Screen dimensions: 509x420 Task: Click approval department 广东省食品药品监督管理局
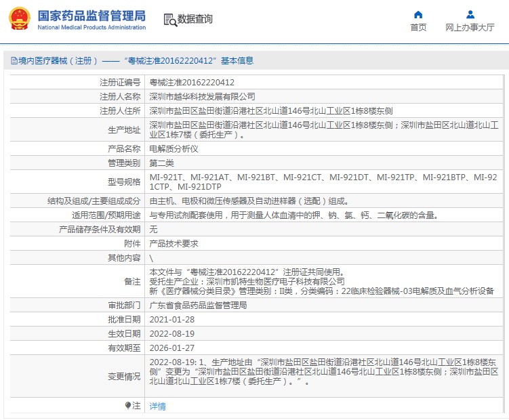[x=198, y=306]
